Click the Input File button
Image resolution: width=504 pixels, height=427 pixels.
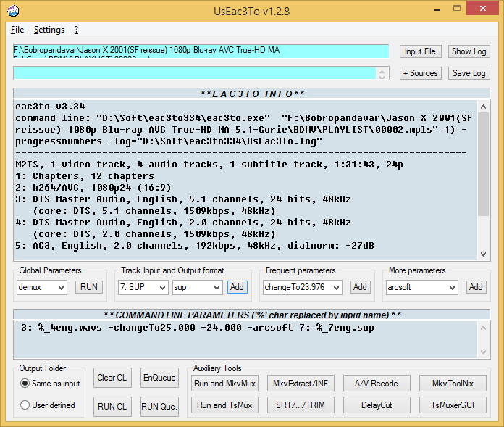point(420,51)
